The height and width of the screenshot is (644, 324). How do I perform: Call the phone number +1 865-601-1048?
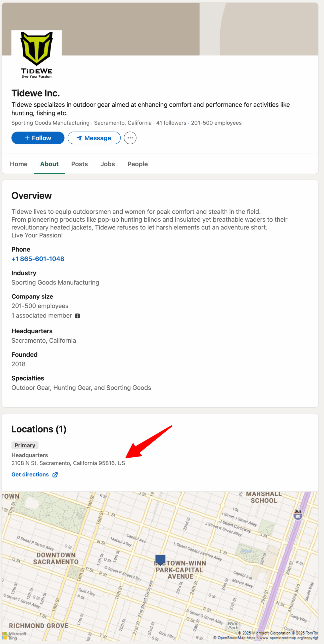point(38,259)
